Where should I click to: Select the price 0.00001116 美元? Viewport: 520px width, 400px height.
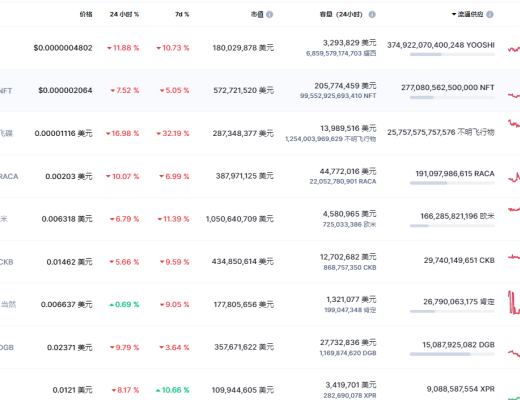coord(63,133)
